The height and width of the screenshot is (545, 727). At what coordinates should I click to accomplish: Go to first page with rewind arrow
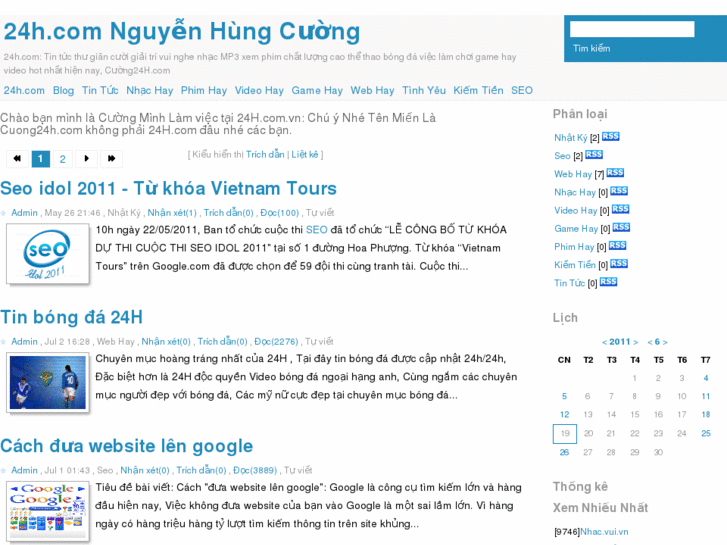click(17, 159)
